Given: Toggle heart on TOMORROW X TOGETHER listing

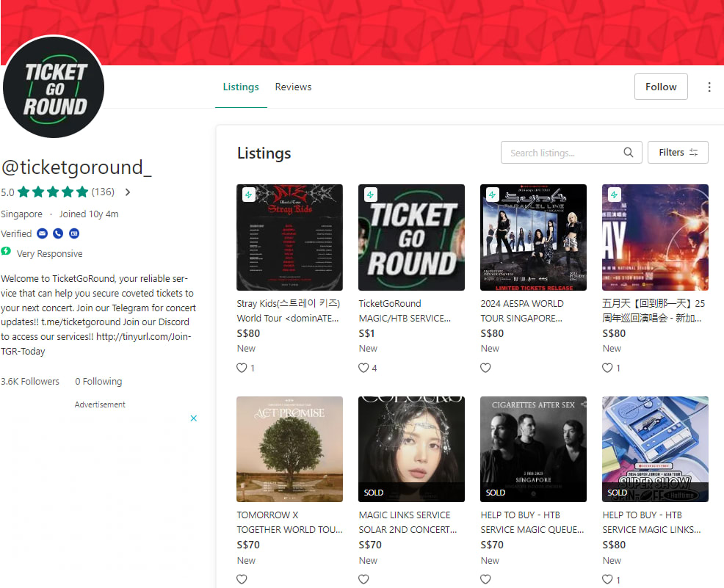Looking at the screenshot, I should pos(242,579).
